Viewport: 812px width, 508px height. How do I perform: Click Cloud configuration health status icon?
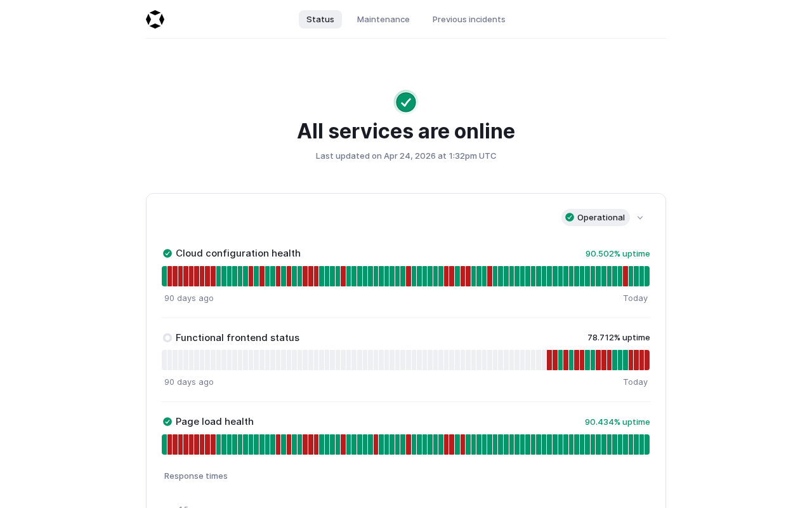(x=167, y=253)
